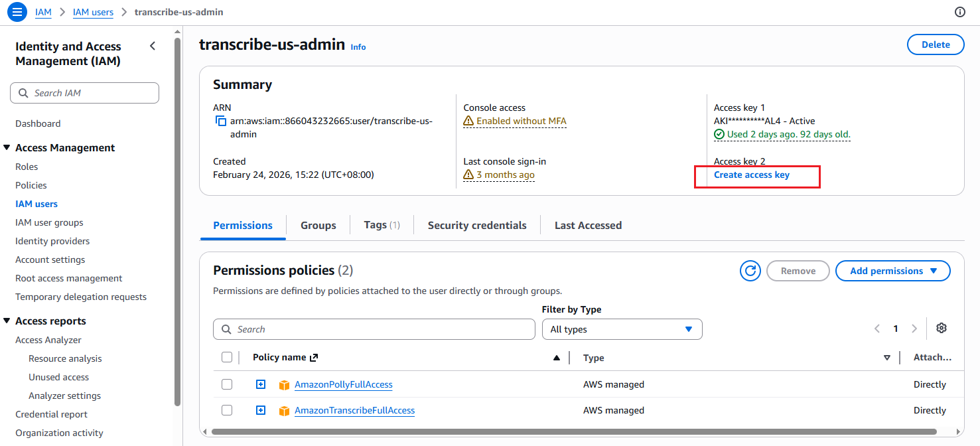Open the AmazonTranscribeFullAccess policy link

(355, 410)
